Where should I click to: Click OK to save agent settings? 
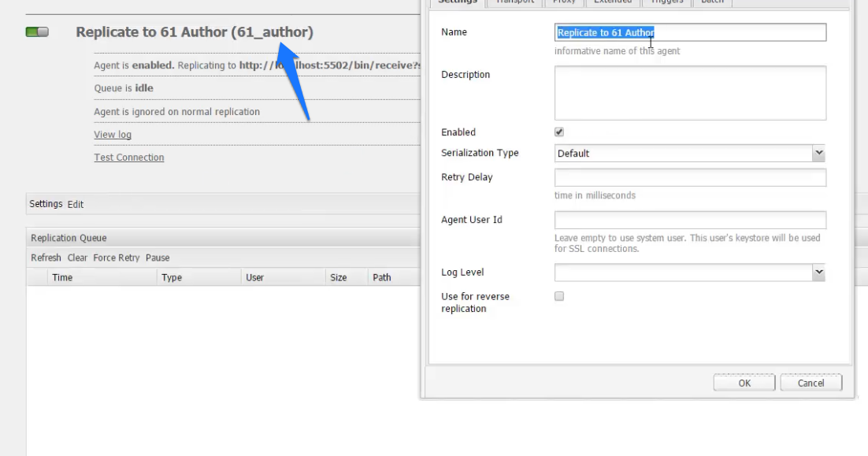pos(744,382)
